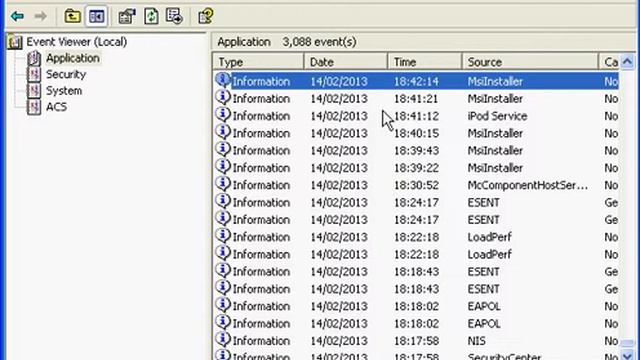Click the scroll up arrow of event list
Image resolution: width=640 pixels, height=360 pixels.
(x=627, y=62)
